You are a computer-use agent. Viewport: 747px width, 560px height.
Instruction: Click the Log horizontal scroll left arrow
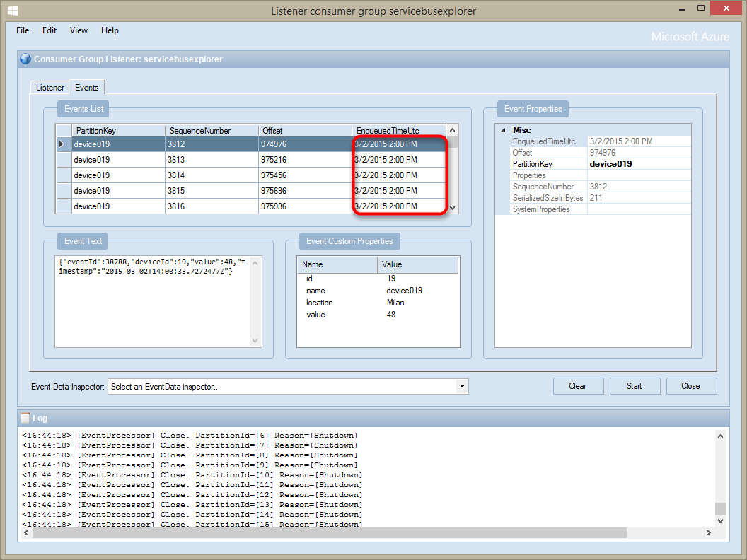pyautogui.click(x=26, y=533)
